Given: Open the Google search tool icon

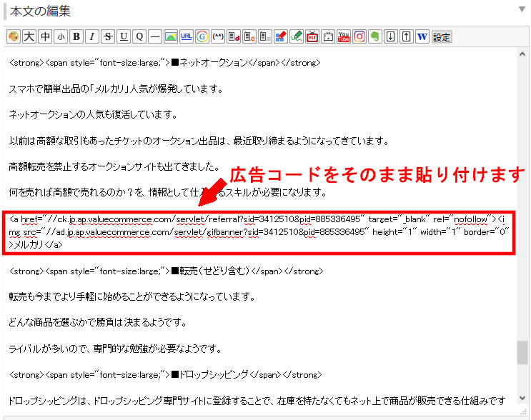Looking at the screenshot, I should click(202, 36).
